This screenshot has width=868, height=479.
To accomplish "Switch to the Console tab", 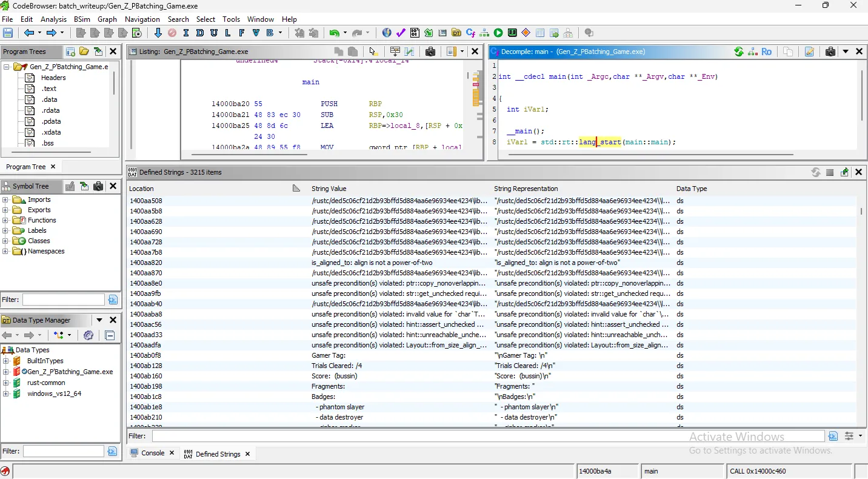I will pyautogui.click(x=152, y=453).
